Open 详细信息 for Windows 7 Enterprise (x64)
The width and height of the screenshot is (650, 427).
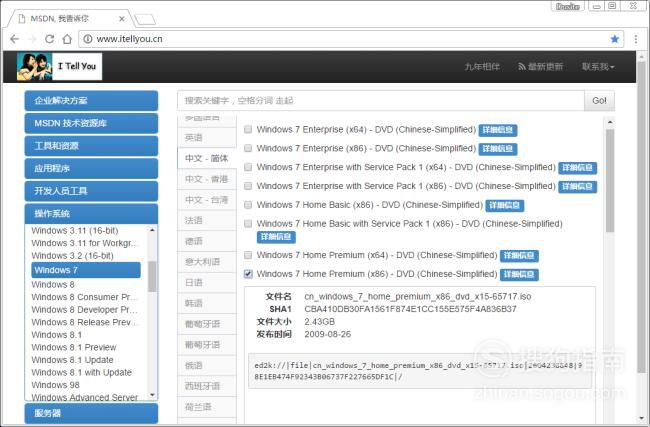tap(498, 130)
